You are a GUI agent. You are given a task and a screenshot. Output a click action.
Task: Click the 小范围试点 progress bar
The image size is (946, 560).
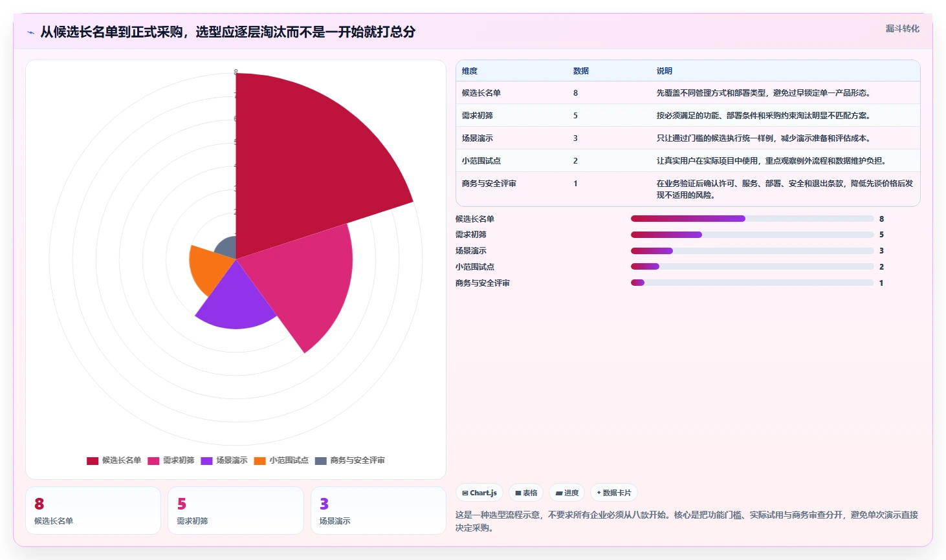(752, 266)
